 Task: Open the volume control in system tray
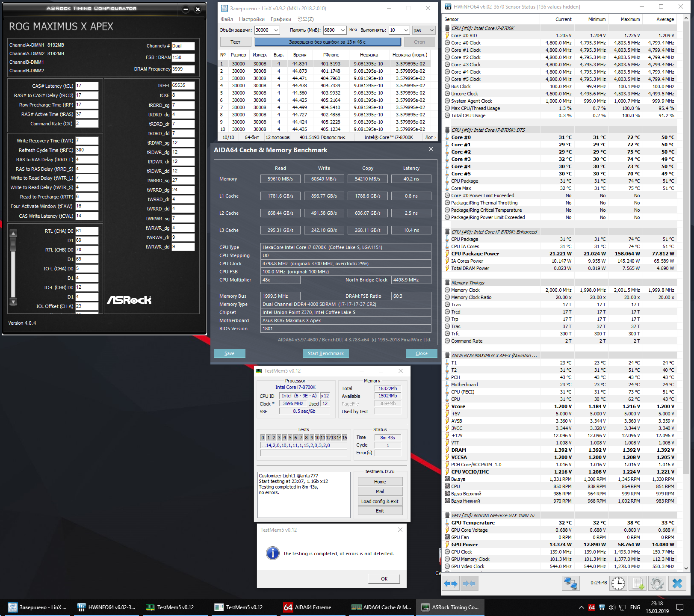click(x=612, y=607)
